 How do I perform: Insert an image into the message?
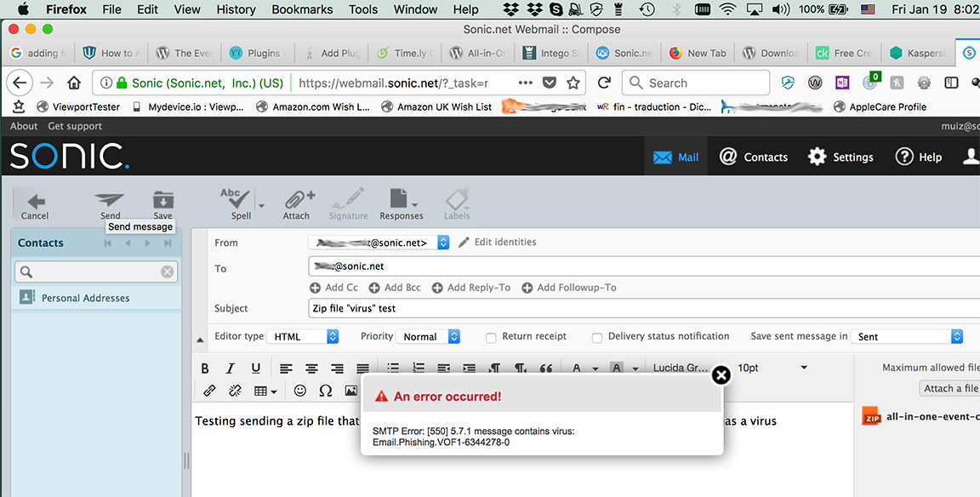point(350,391)
